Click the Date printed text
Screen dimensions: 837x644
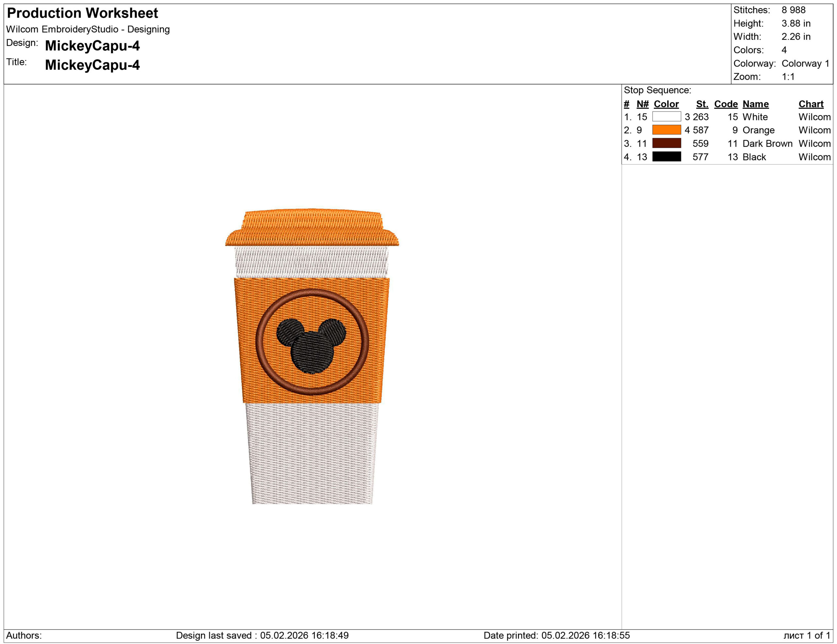pyautogui.click(x=556, y=635)
